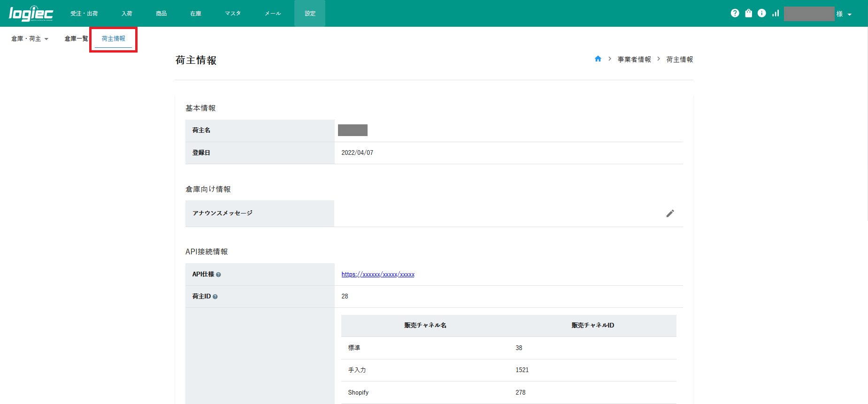868x404 pixels.
Task: Open the bar chart statistics icon
Action: click(x=775, y=13)
